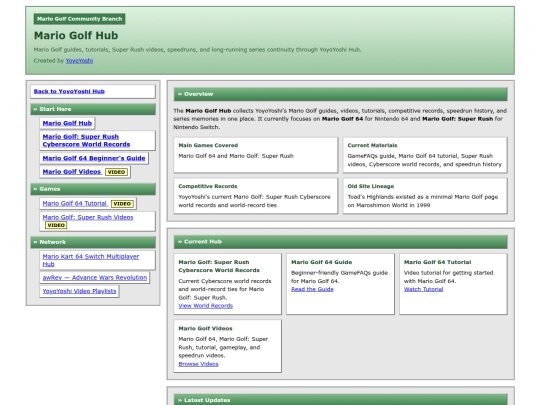The image size is (540, 405).
Task: Open the YoyoYoshi creator link
Action: tap(79, 61)
